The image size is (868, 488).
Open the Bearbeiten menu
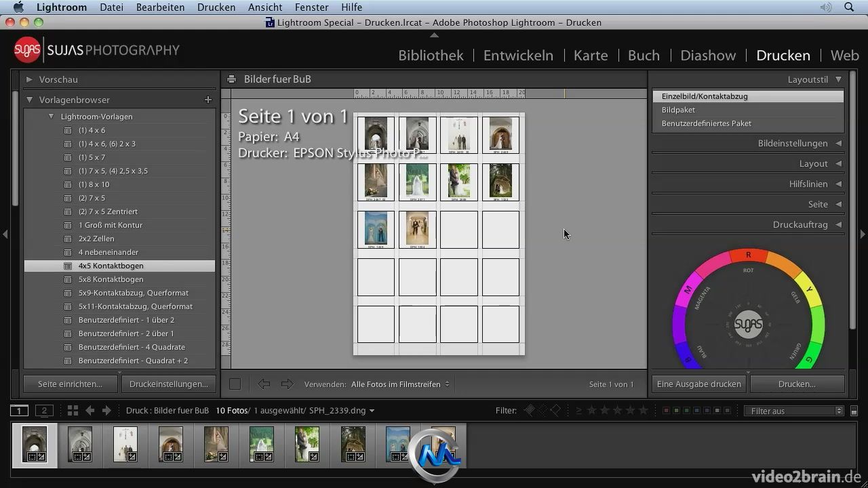[x=160, y=7]
